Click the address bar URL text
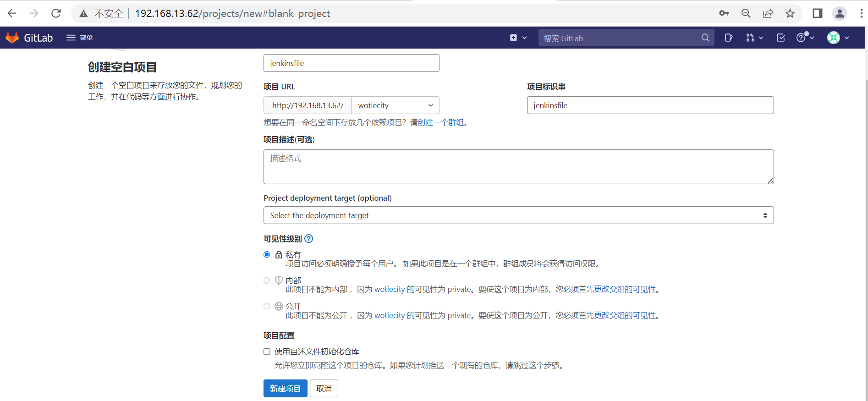 tap(232, 14)
